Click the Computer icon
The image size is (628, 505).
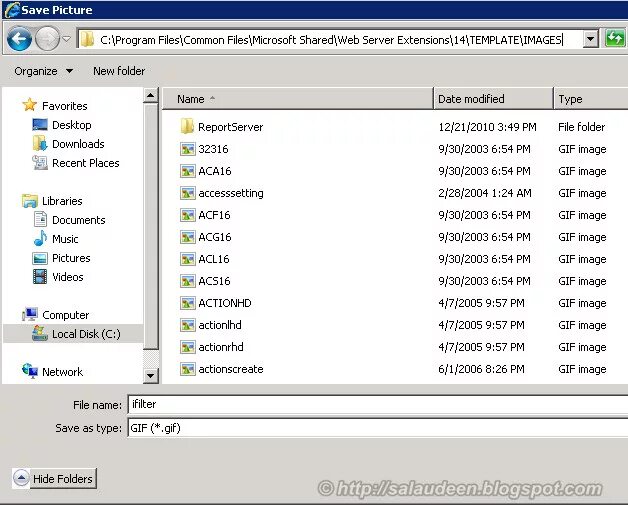(x=30, y=314)
